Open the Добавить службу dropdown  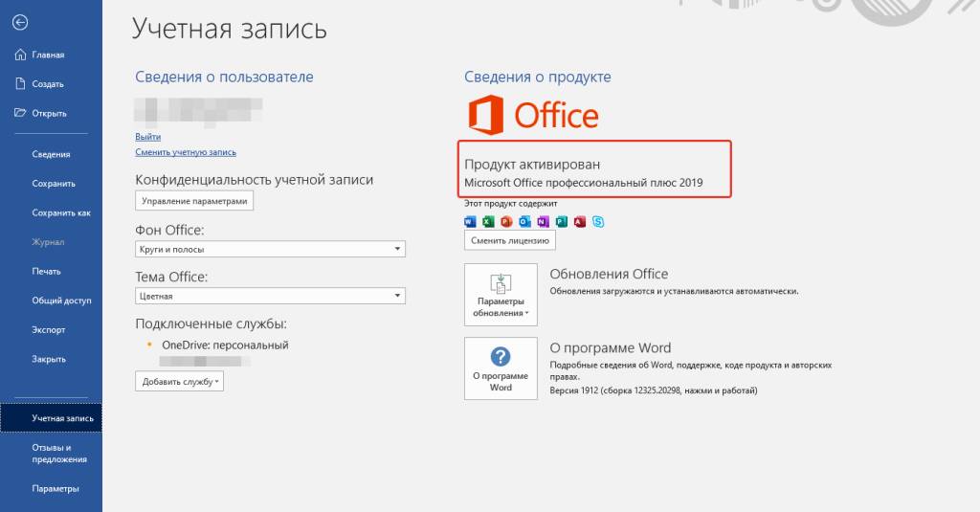(179, 381)
